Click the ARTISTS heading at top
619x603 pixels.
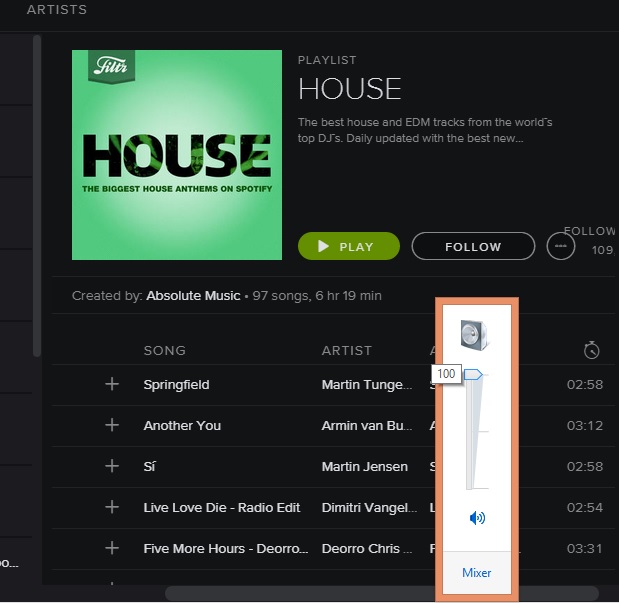tap(57, 9)
